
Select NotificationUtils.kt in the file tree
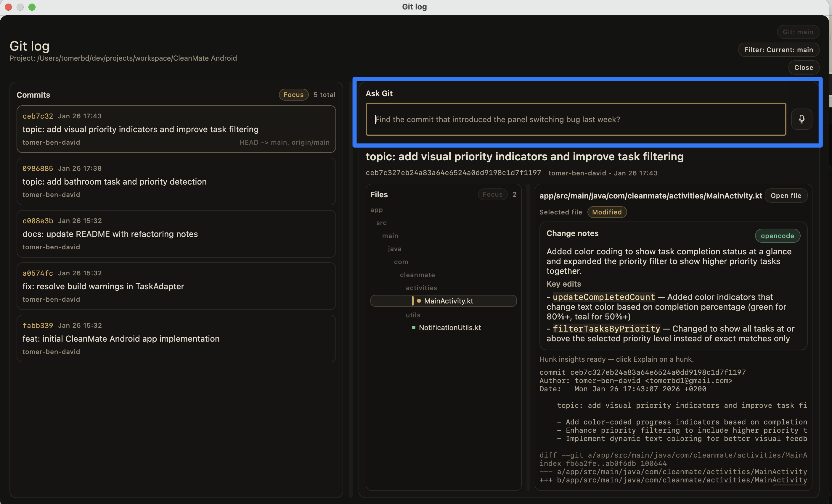(x=450, y=327)
